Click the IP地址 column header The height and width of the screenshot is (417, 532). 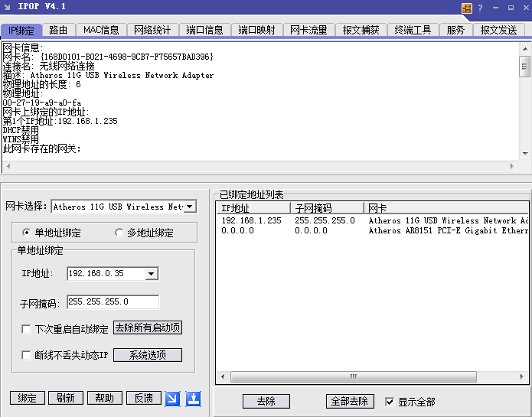(253, 208)
